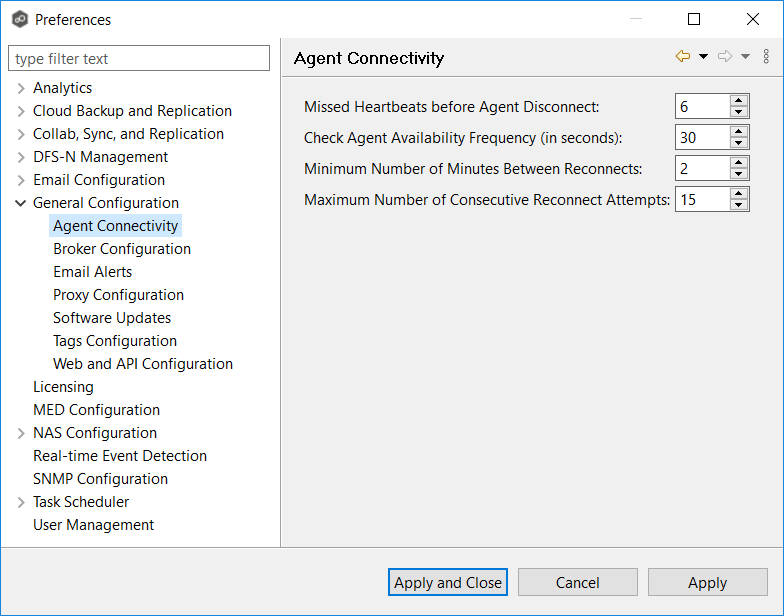Click in the type filter text field

[139, 59]
